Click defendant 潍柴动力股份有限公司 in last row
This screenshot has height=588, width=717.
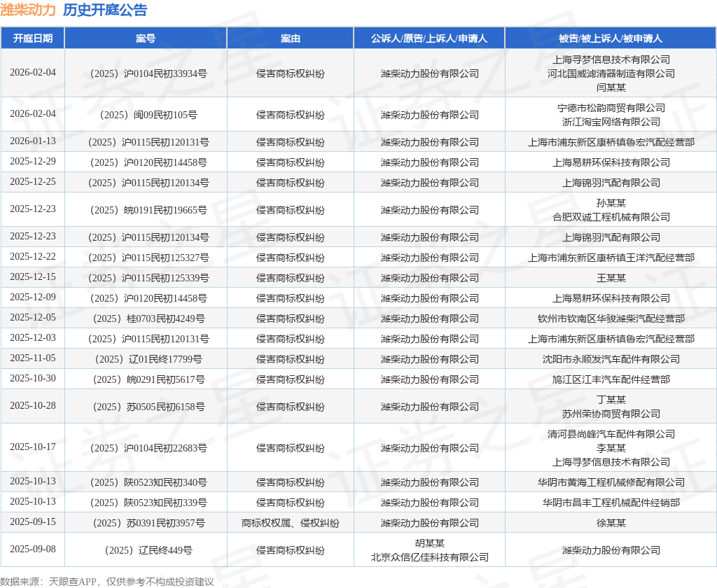(x=611, y=550)
